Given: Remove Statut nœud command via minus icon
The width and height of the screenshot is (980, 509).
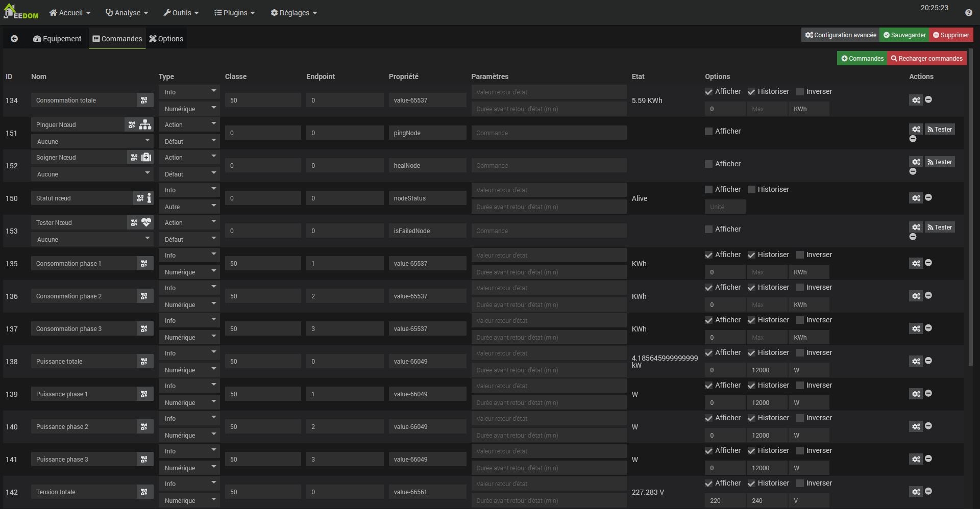Looking at the screenshot, I should (928, 197).
